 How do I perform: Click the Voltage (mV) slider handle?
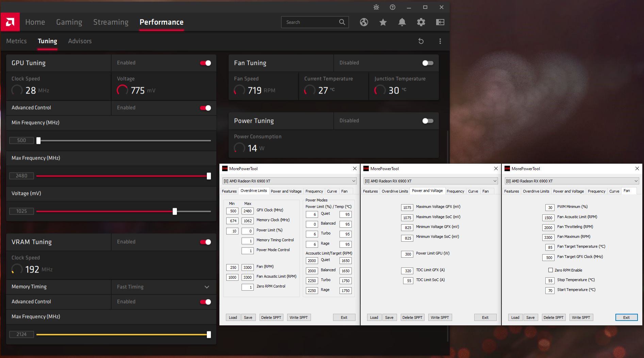pyautogui.click(x=175, y=211)
